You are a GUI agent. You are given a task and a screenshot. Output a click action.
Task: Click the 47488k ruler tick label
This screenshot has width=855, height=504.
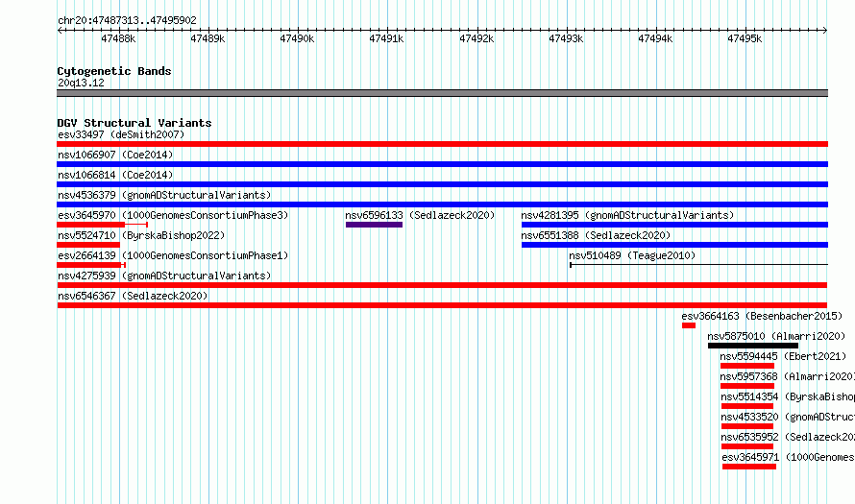[x=118, y=38]
